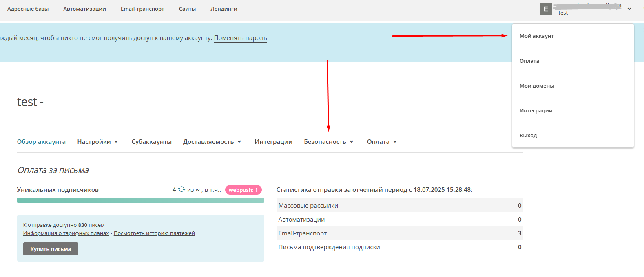Viewport: 644px width, 277px height.
Task: Expand the Настройки dropdown
Action: point(97,142)
